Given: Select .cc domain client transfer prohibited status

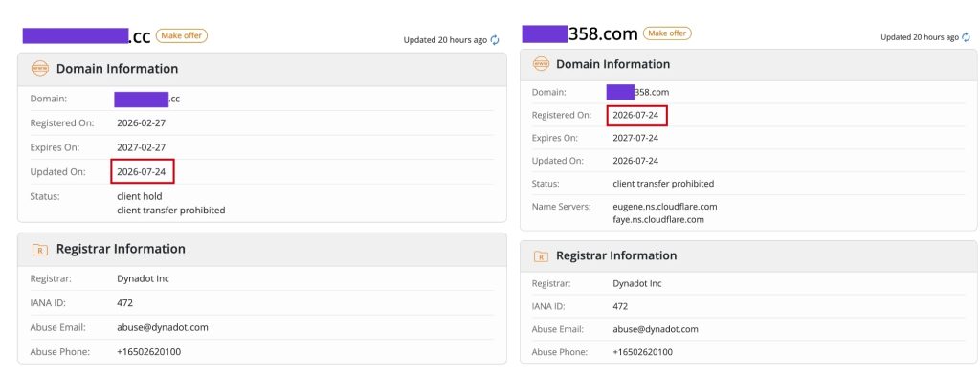Looking at the screenshot, I should tap(171, 211).
